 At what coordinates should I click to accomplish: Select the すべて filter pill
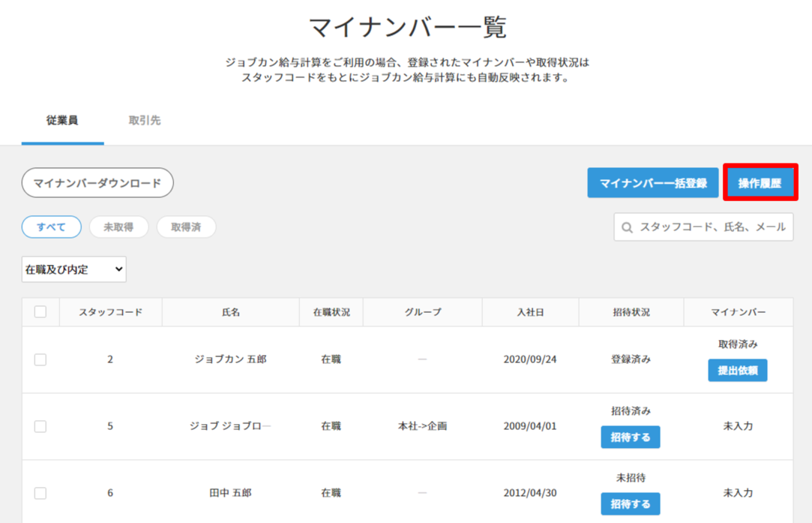point(51,227)
